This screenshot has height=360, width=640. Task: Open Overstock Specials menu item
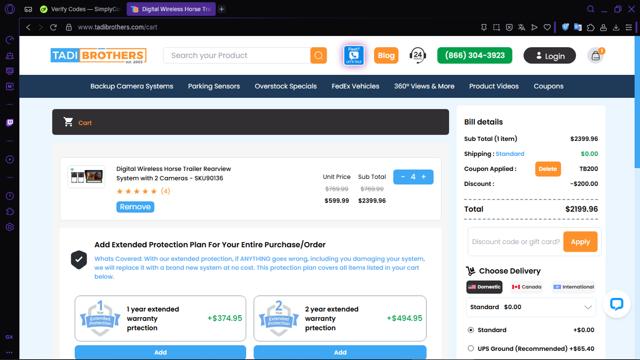(285, 86)
